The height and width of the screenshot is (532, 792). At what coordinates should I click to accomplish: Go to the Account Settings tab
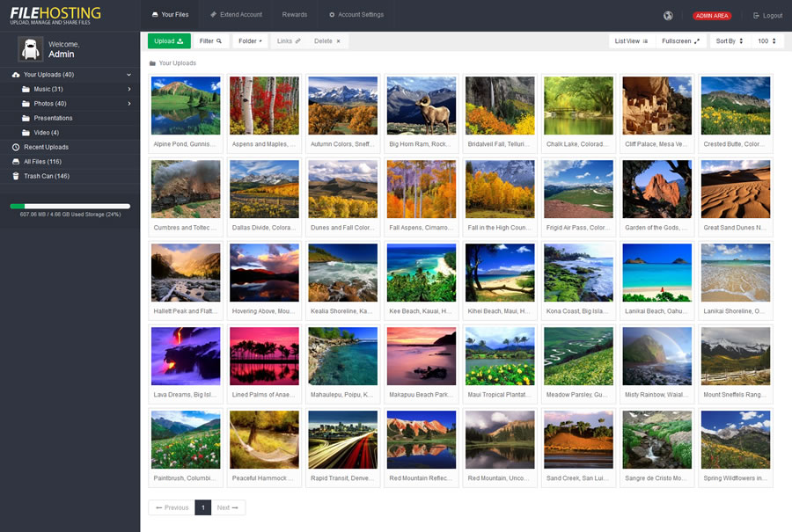click(x=356, y=15)
